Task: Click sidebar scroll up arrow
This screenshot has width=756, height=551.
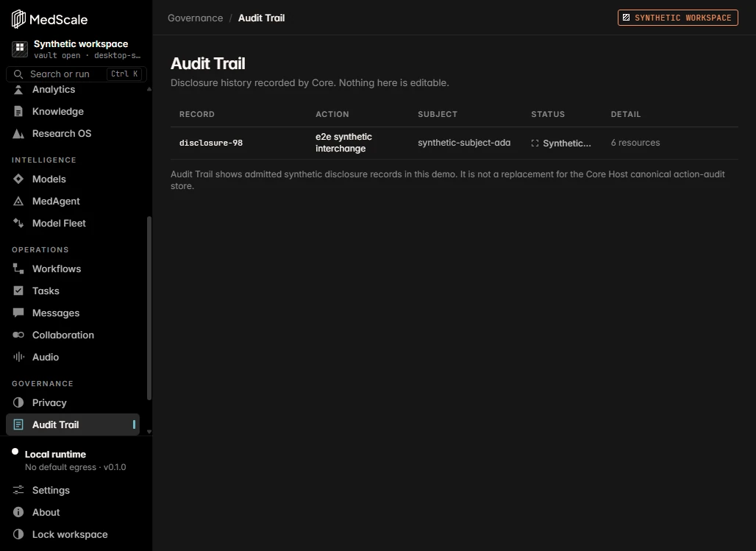Action: 149,89
